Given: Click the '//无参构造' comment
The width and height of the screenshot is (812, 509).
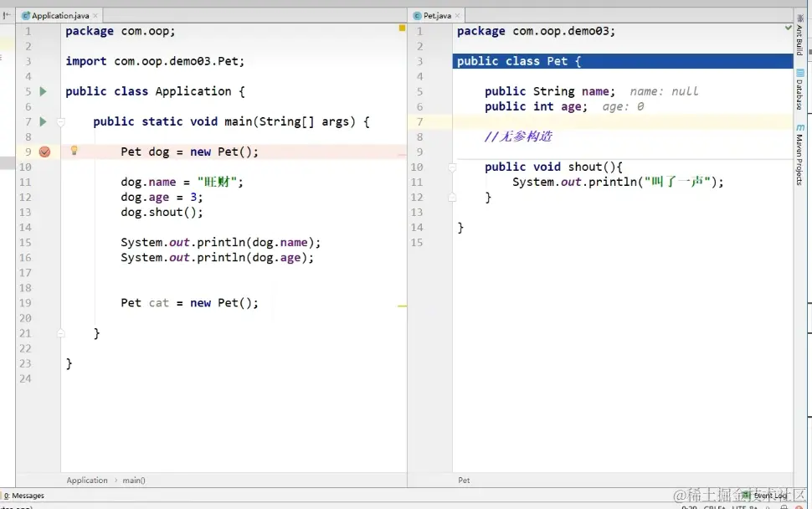Looking at the screenshot, I should 518,136.
